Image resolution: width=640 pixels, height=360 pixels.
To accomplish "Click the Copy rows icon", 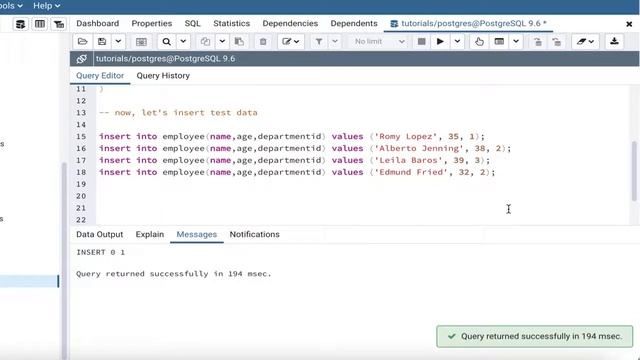I will pos(205,41).
